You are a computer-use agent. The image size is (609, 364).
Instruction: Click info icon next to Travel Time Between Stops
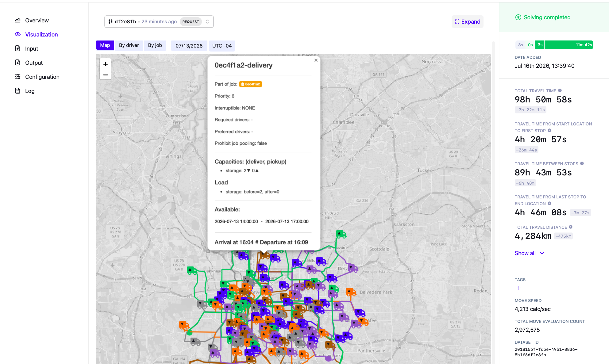coord(582,163)
